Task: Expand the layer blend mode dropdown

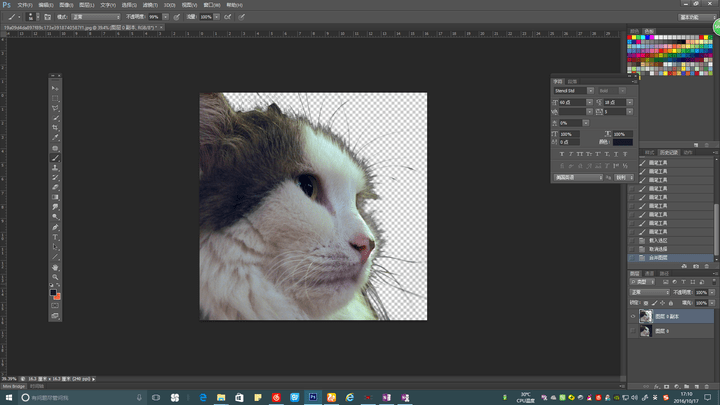Action: click(651, 292)
